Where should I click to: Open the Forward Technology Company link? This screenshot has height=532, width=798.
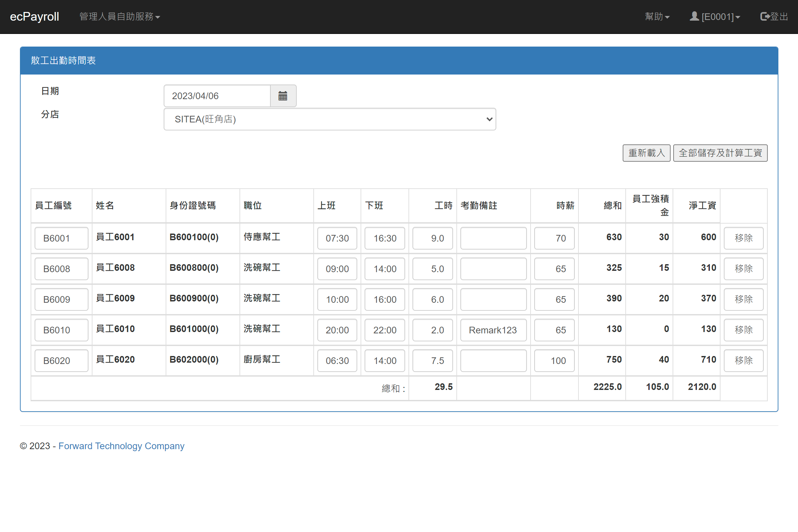[121, 446]
